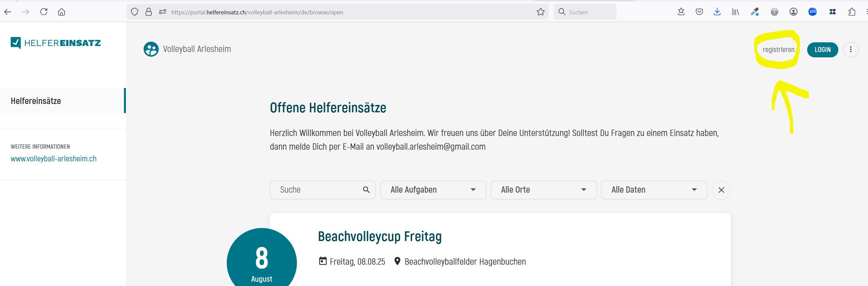The height and width of the screenshot is (286, 868).
Task: Click the registrieren link
Action: click(x=778, y=50)
